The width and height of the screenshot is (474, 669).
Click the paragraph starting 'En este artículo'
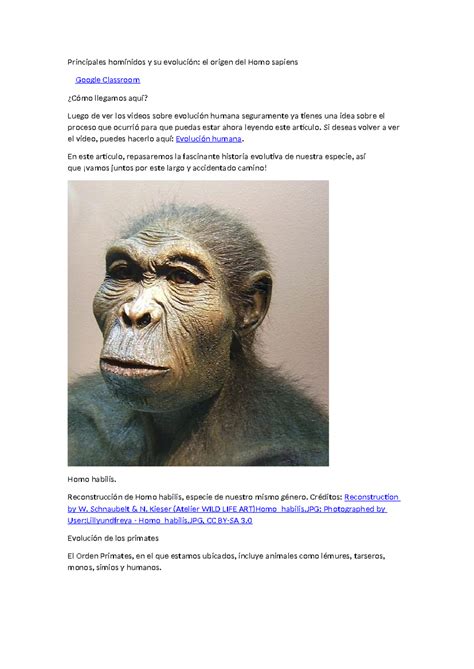[217, 162]
